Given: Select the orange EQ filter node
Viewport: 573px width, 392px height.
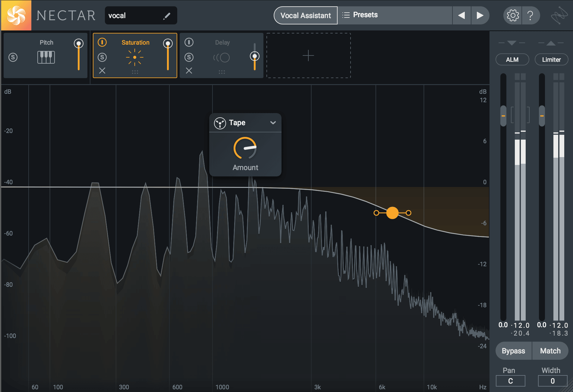Looking at the screenshot, I should click(x=392, y=213).
